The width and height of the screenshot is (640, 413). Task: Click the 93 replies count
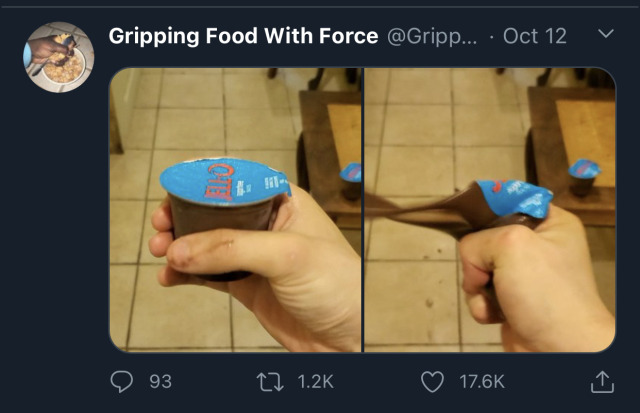coord(160,382)
